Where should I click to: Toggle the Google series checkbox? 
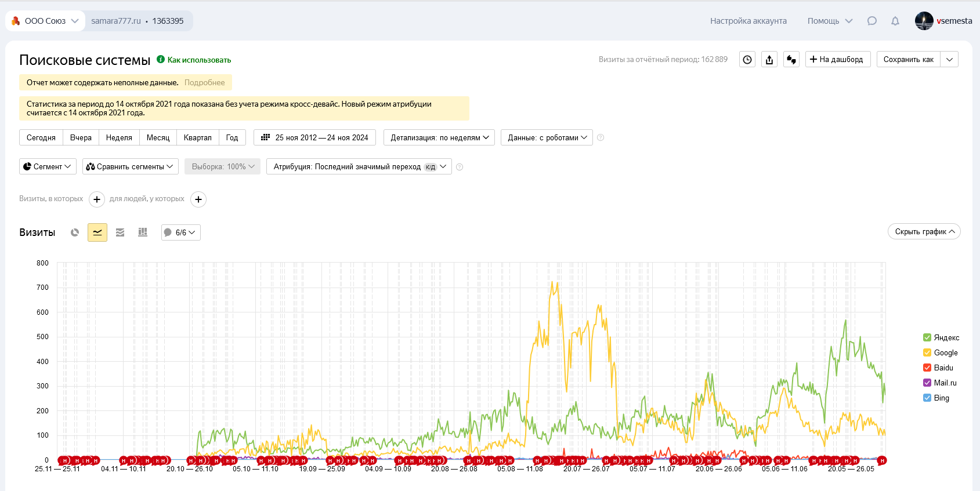coord(927,352)
